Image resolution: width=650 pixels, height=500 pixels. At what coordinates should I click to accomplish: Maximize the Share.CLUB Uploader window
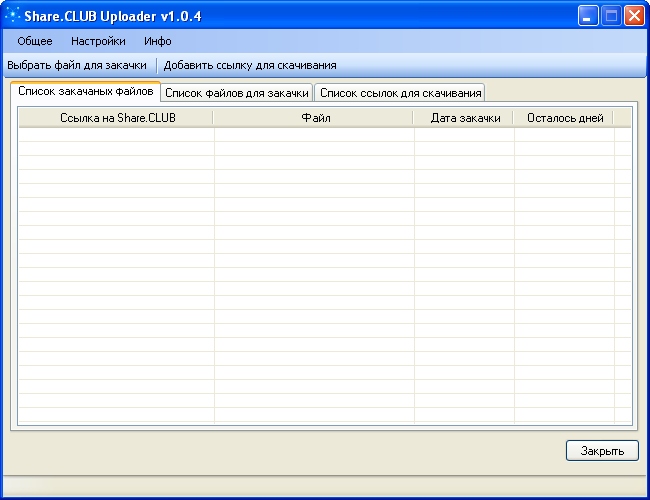611,16
